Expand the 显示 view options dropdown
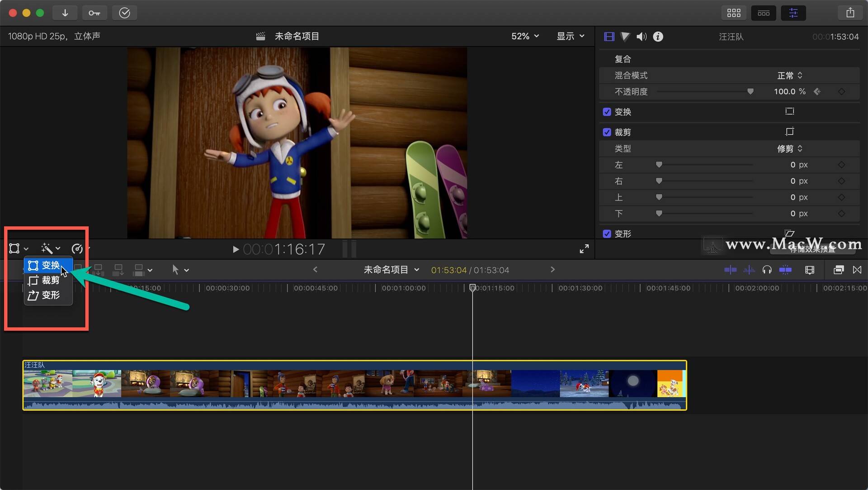The height and width of the screenshot is (490, 868). (x=570, y=36)
